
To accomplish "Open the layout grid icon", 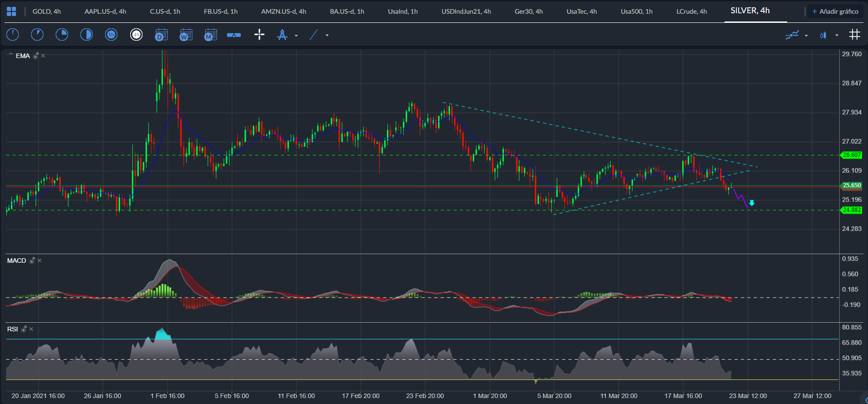I will [x=11, y=11].
